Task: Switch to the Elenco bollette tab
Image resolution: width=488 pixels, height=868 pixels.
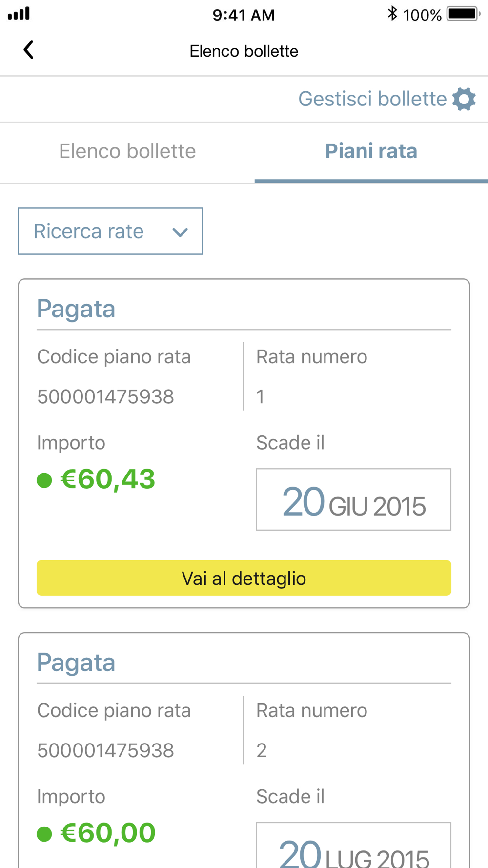Action: click(127, 151)
